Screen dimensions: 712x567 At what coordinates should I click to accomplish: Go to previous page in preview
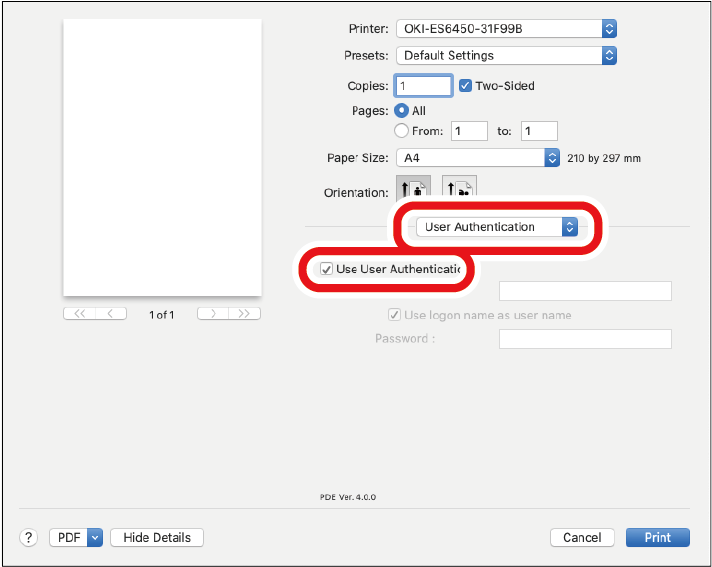pos(111,314)
